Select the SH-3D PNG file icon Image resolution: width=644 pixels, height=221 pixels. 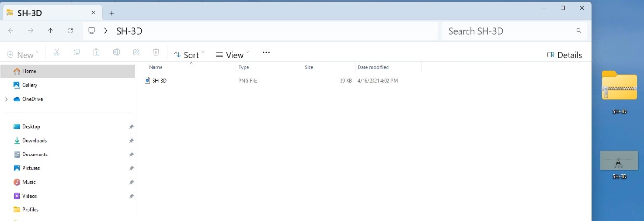[x=148, y=80]
